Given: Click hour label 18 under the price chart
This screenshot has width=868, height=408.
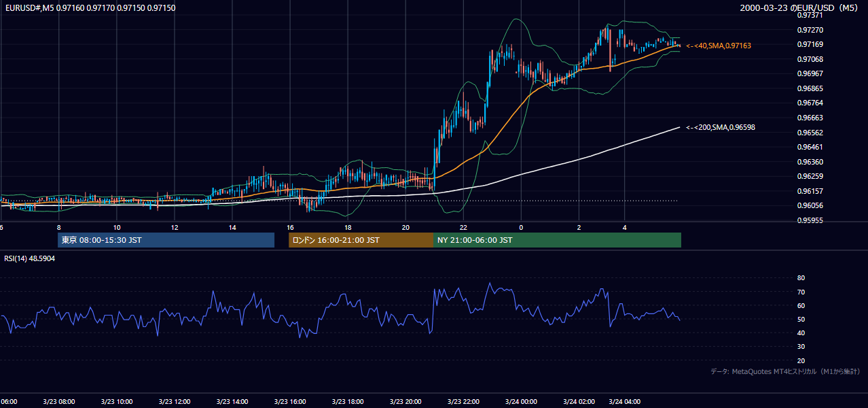Looking at the screenshot, I should coord(348,227).
